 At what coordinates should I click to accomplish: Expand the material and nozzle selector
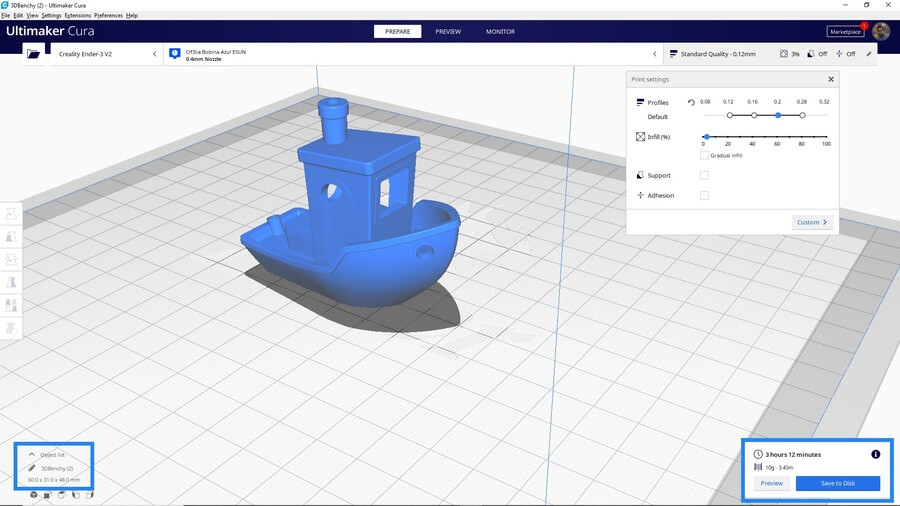point(413,54)
